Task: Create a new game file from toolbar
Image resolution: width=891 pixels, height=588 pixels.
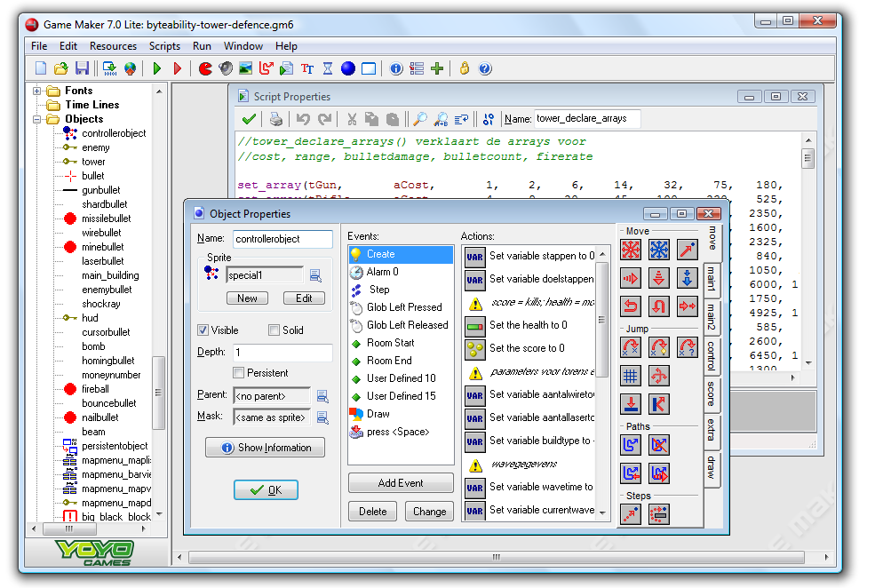Action: pyautogui.click(x=41, y=68)
